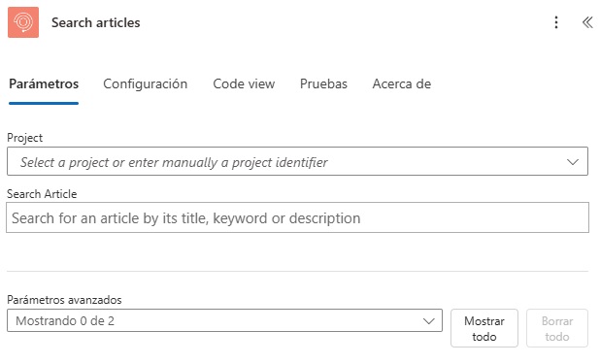Go to the Pruebas tab
600x364 pixels.
coord(323,83)
